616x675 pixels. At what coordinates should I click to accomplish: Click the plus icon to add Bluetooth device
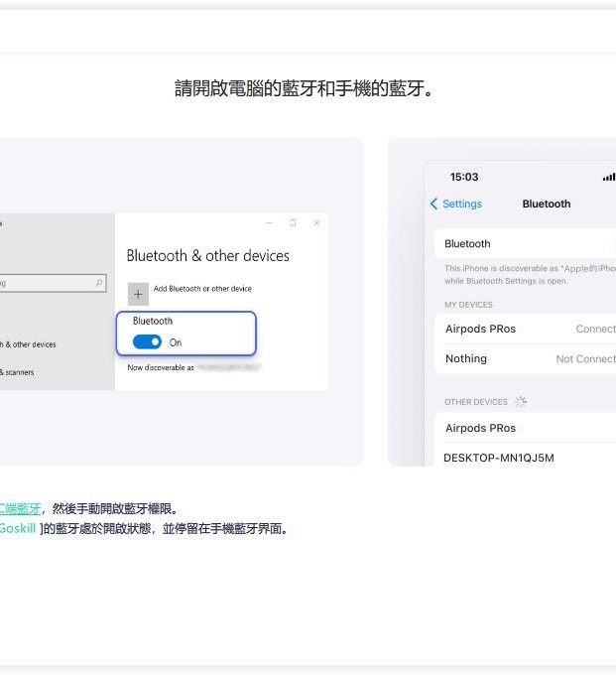pos(138,293)
